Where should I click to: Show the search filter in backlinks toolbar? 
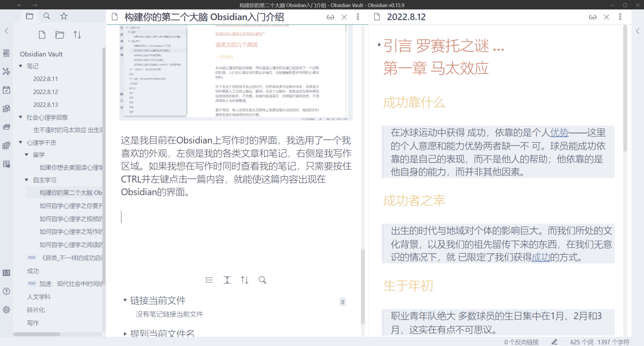[x=263, y=280]
